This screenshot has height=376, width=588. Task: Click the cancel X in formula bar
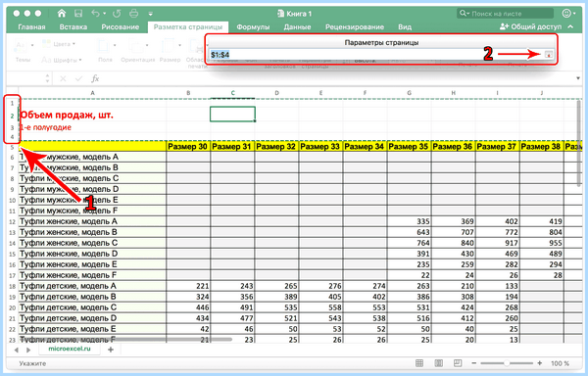63,78
